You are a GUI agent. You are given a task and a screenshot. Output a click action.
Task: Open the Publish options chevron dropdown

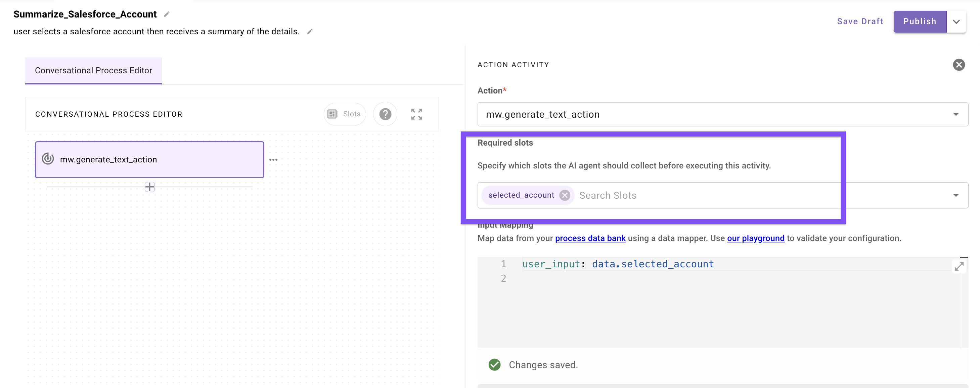coord(956,21)
